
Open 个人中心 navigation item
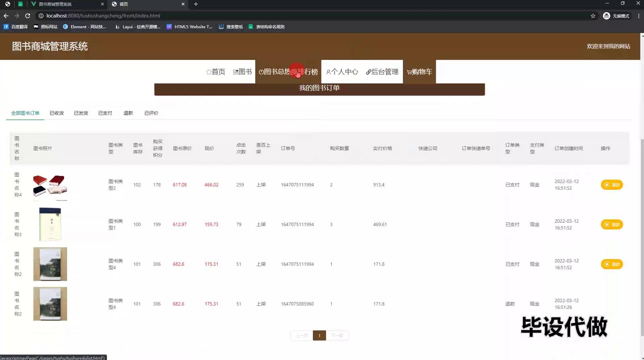click(x=342, y=72)
